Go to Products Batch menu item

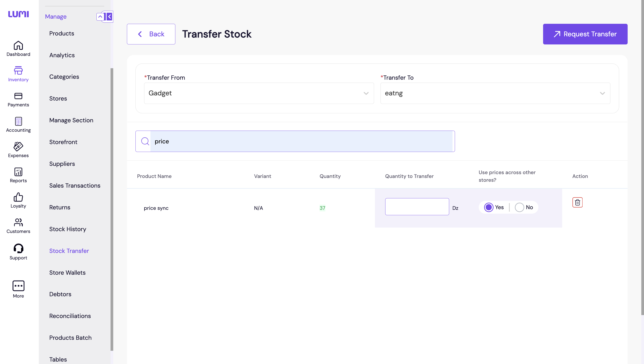tap(70, 338)
